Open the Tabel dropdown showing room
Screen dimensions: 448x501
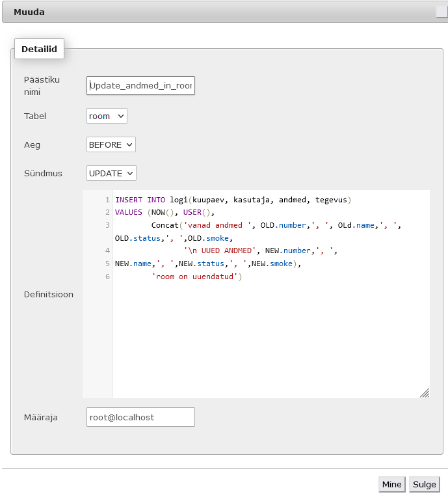pos(107,116)
